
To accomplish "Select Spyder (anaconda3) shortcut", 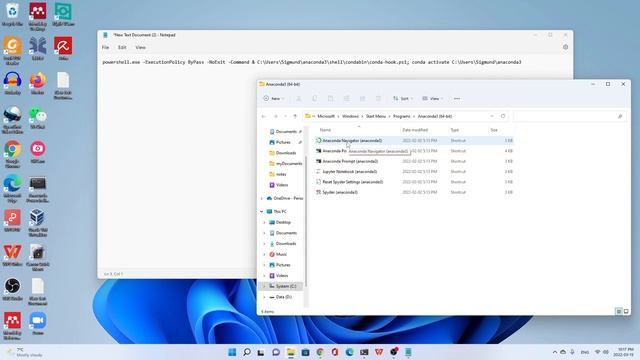I will coord(340,192).
